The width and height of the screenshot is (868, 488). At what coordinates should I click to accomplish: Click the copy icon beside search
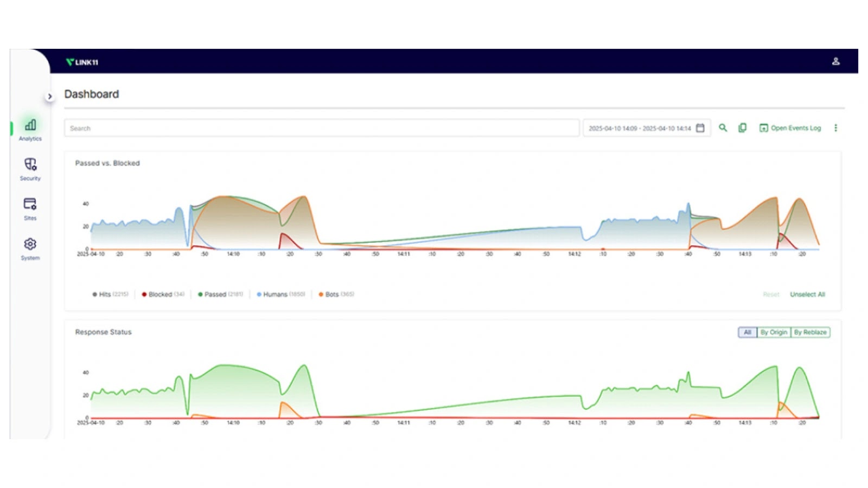click(742, 128)
